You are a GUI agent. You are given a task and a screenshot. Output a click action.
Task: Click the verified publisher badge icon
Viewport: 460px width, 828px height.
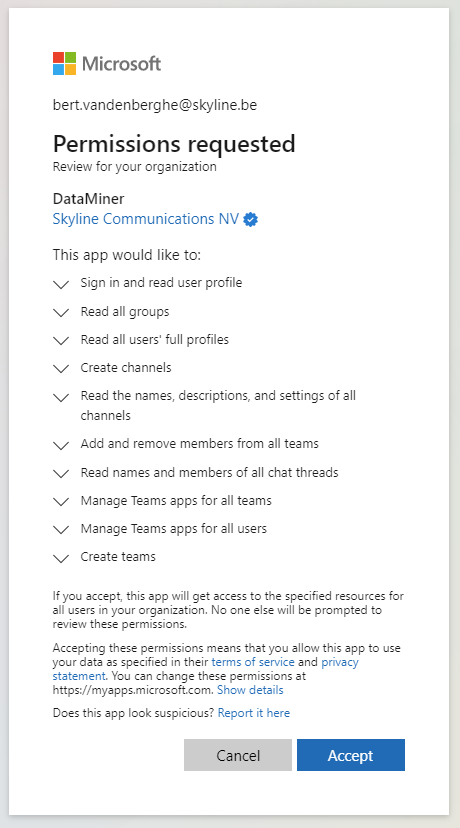250,219
